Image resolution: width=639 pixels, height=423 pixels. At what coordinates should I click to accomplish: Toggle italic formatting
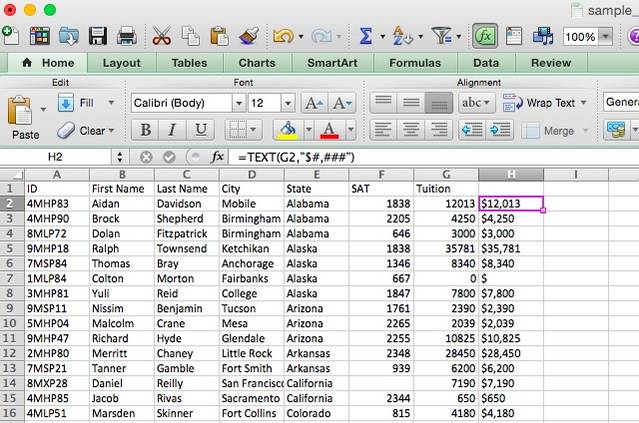tap(172, 130)
